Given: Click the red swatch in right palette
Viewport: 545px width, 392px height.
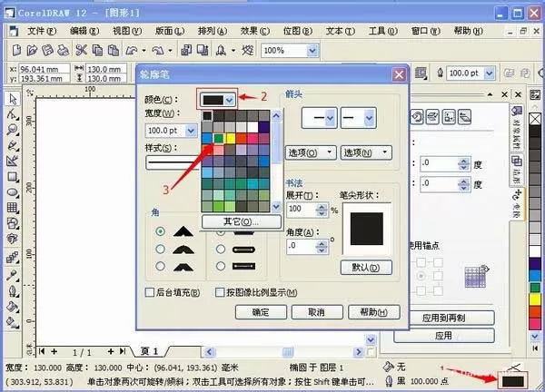Looking at the screenshot, I should coord(535,311).
